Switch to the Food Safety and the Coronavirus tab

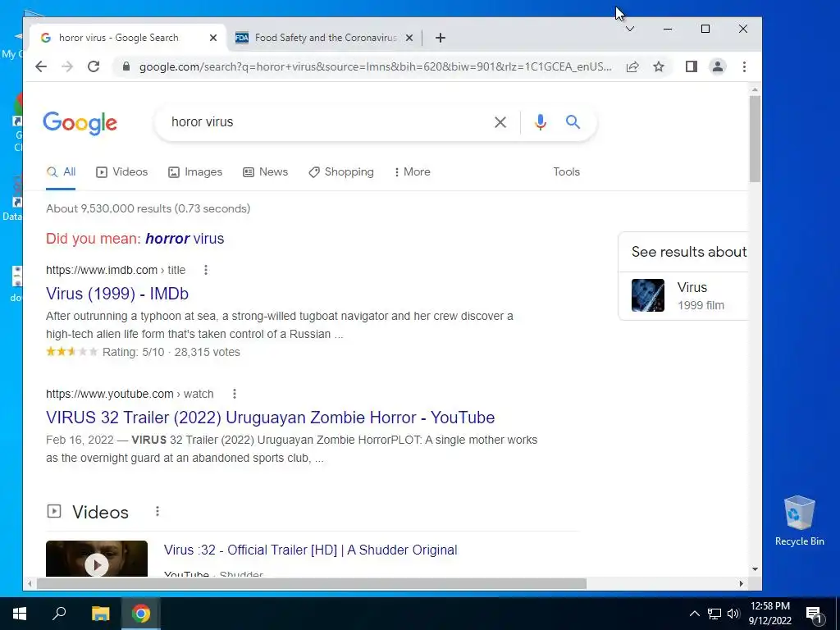coord(325,38)
